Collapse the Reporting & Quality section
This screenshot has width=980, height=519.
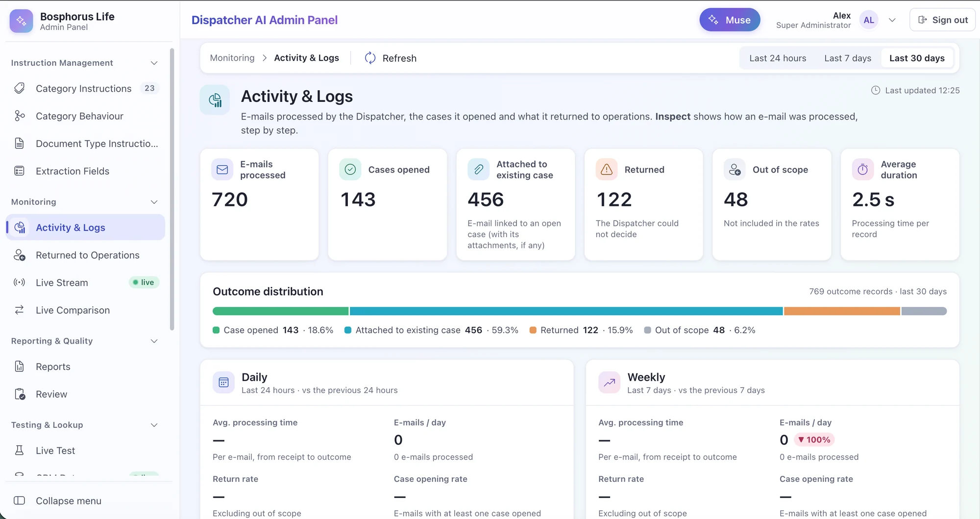tap(154, 341)
